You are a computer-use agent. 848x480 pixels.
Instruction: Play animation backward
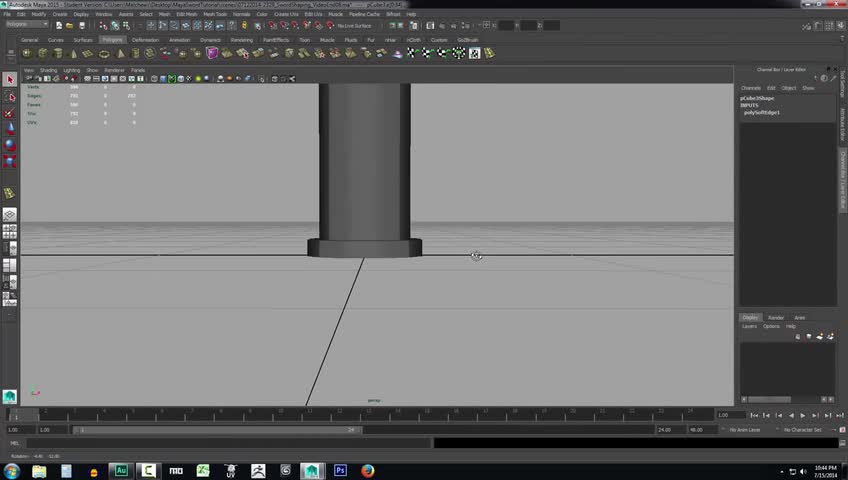(791, 415)
